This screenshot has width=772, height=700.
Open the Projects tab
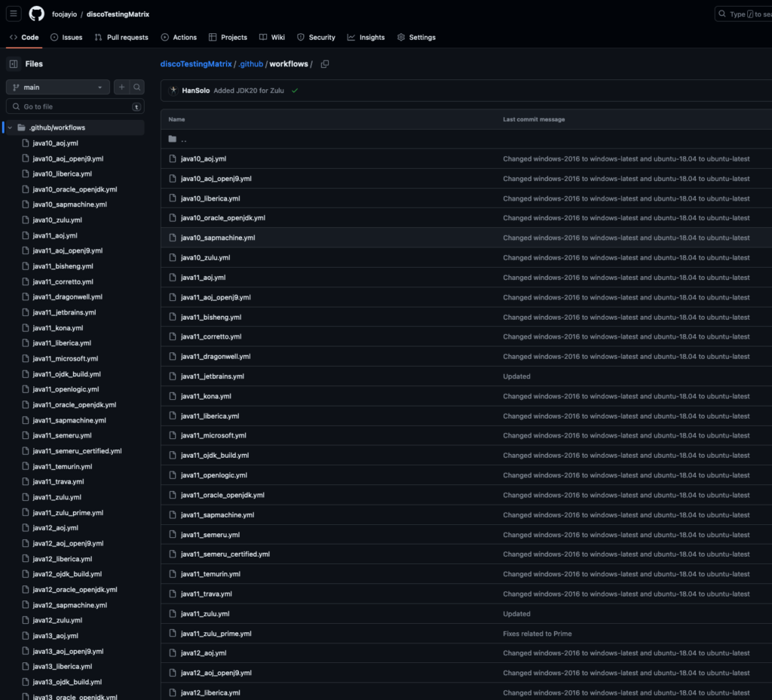tap(228, 38)
